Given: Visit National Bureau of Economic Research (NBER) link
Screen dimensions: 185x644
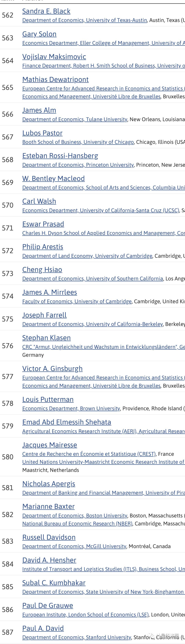Looking at the screenshot, I should [77, 523].
